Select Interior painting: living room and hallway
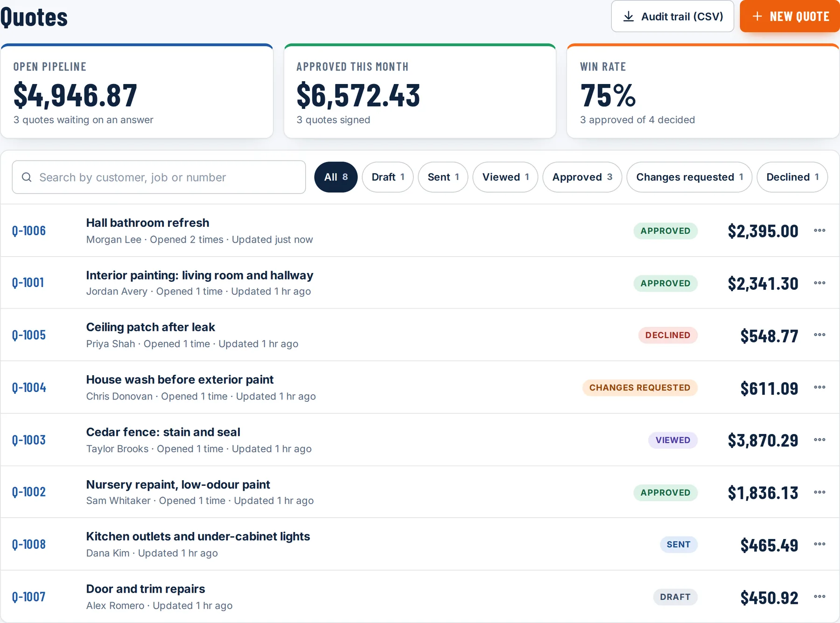840x623 pixels. coord(200,275)
